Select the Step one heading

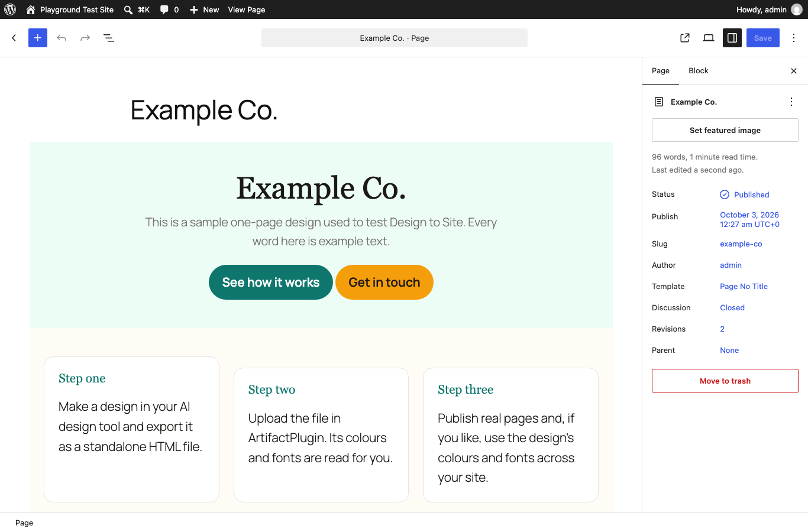[x=82, y=378]
